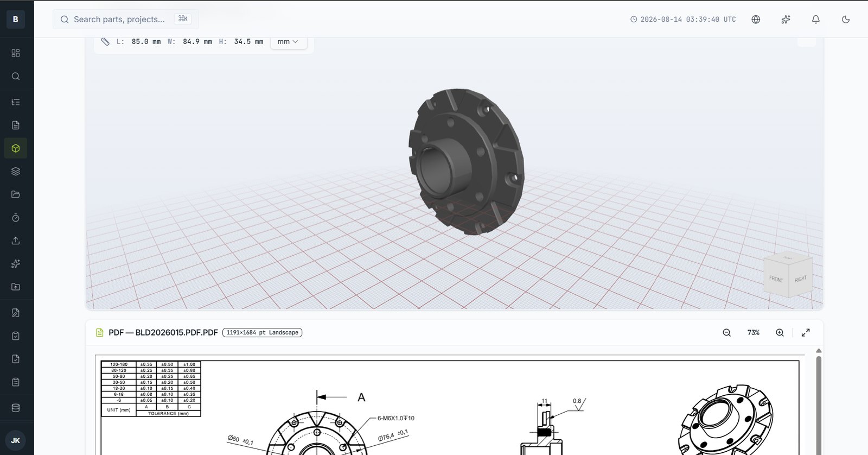Open the document page icon in sidebar
This screenshot has height=455, width=868.
(x=16, y=125)
